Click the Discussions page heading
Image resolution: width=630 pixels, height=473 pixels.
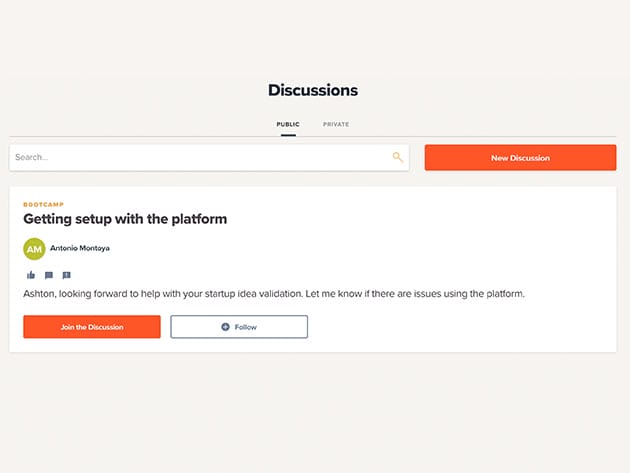(313, 90)
